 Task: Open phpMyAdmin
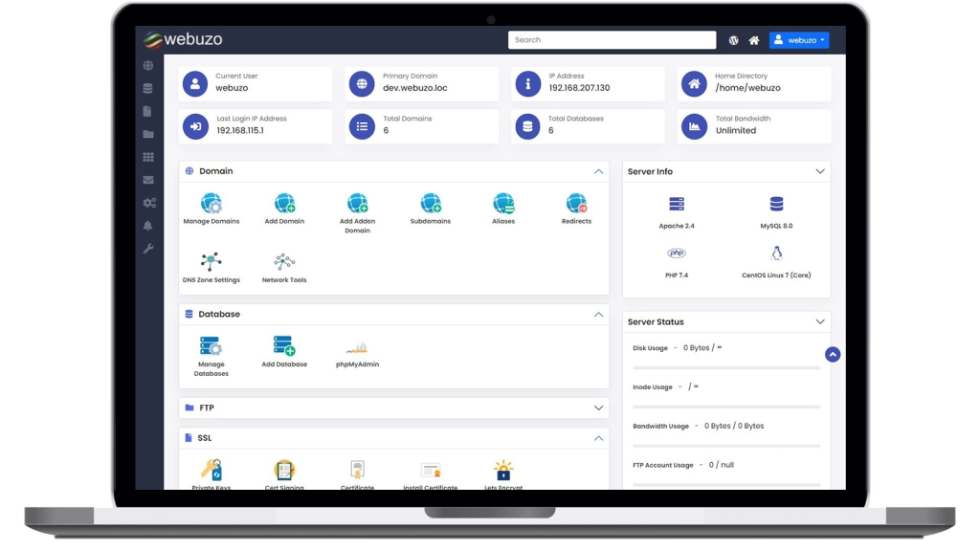tap(357, 347)
